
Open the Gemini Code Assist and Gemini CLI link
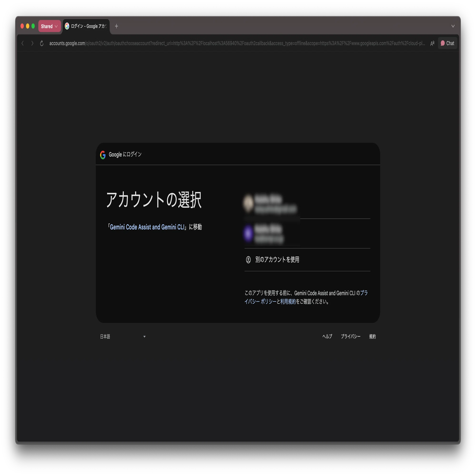point(147,227)
